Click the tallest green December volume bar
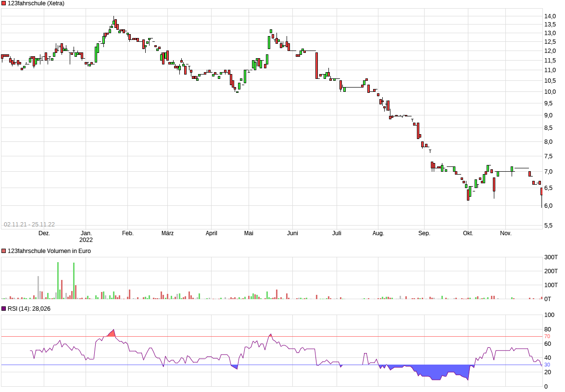Image resolution: width=565 pixels, height=392 pixels. point(58,281)
